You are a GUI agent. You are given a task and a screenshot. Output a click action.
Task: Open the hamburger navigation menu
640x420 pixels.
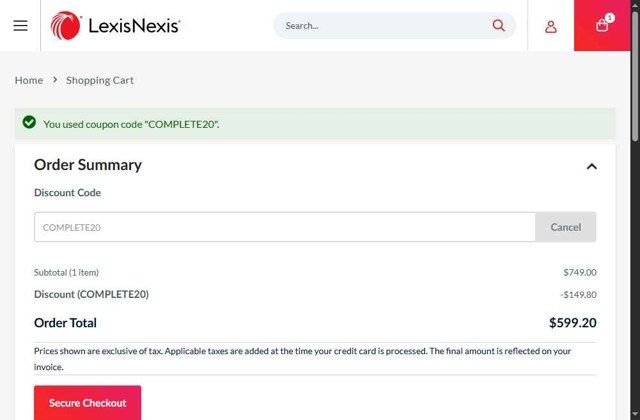tap(20, 26)
